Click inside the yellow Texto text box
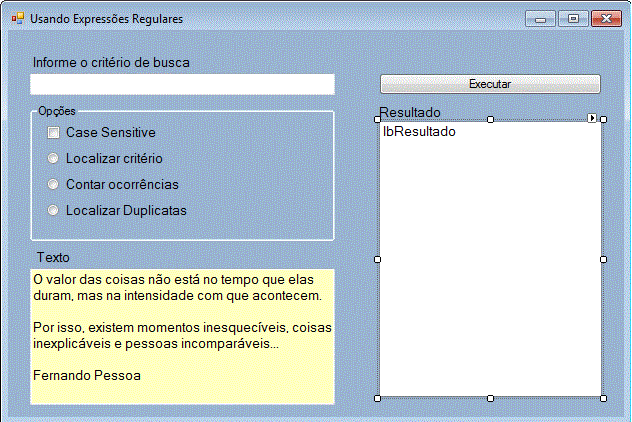Image resolution: width=632 pixels, height=422 pixels. tap(182, 337)
